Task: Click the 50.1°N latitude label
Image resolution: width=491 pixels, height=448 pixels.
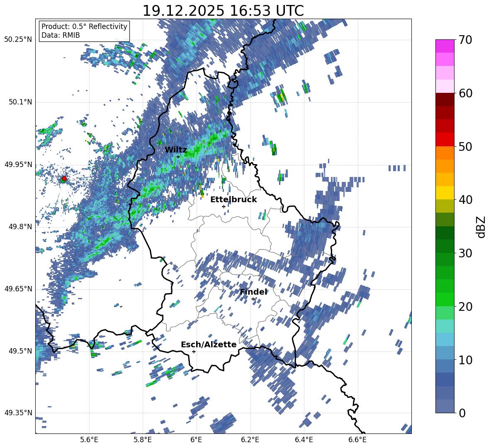Action: [x=20, y=102]
